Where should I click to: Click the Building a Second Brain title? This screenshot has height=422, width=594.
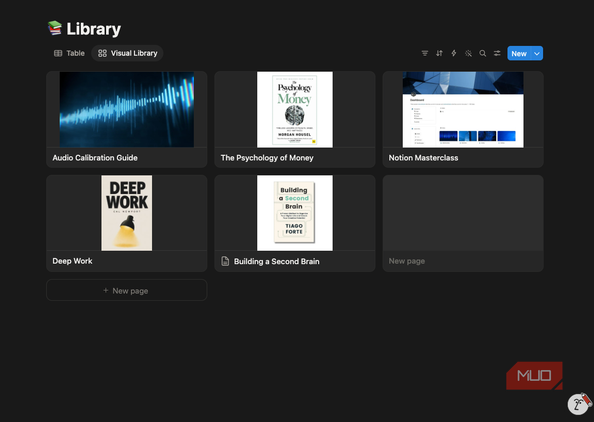coord(277,261)
